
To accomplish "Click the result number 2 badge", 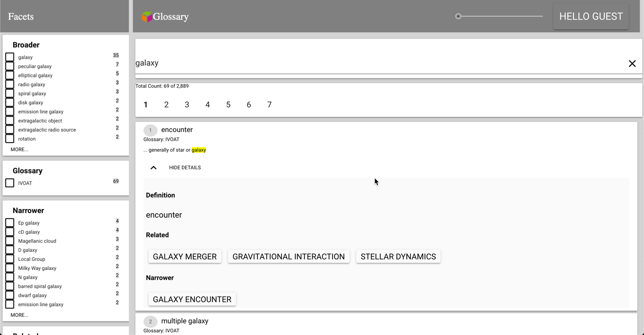I will tap(150, 321).
